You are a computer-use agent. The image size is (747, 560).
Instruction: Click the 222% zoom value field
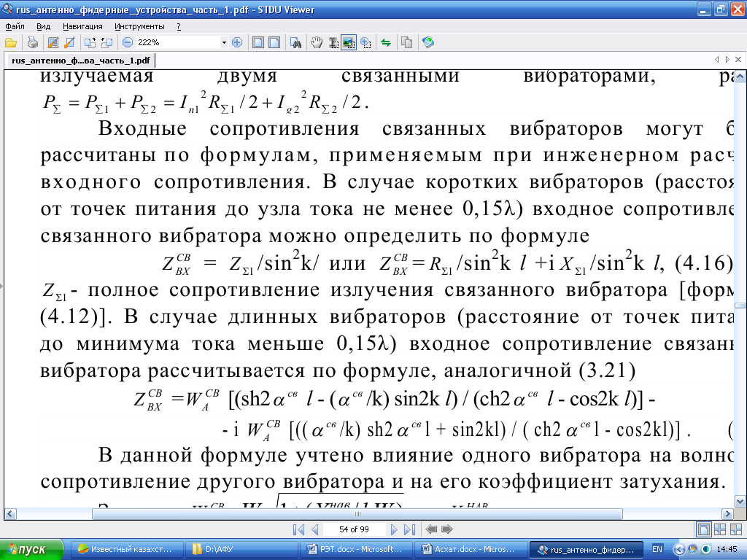178,43
